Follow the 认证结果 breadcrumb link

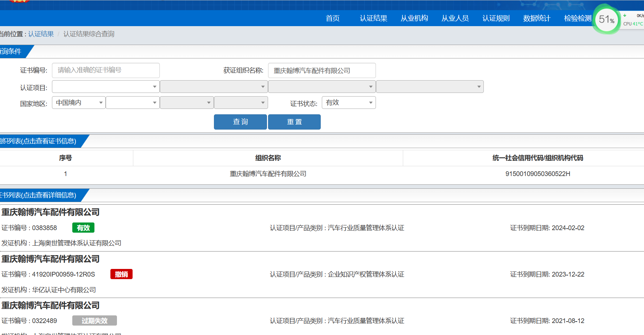pos(41,34)
